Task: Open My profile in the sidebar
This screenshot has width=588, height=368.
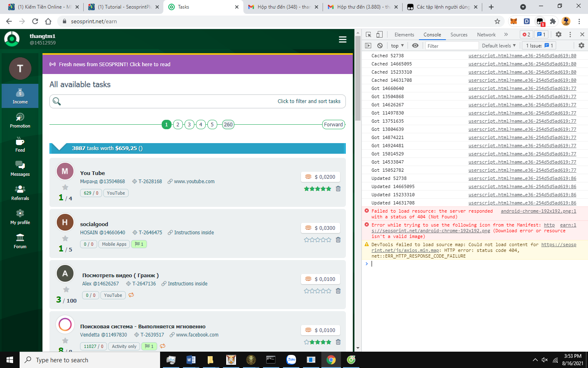Action: coord(20,217)
